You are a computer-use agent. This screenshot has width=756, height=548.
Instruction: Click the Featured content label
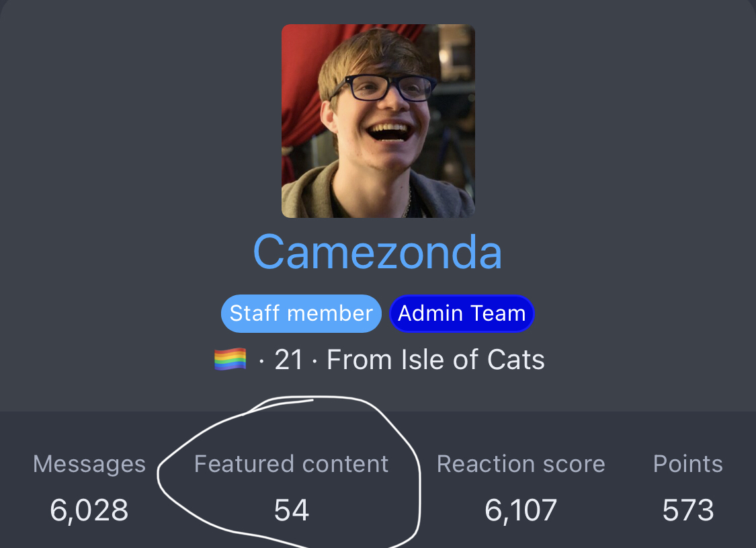pos(291,464)
